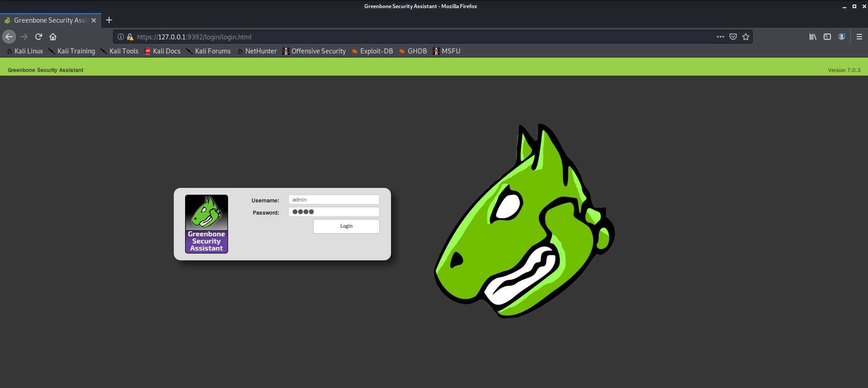Open the Kali Linux bookmark
The height and width of the screenshot is (388, 868).
click(x=25, y=51)
